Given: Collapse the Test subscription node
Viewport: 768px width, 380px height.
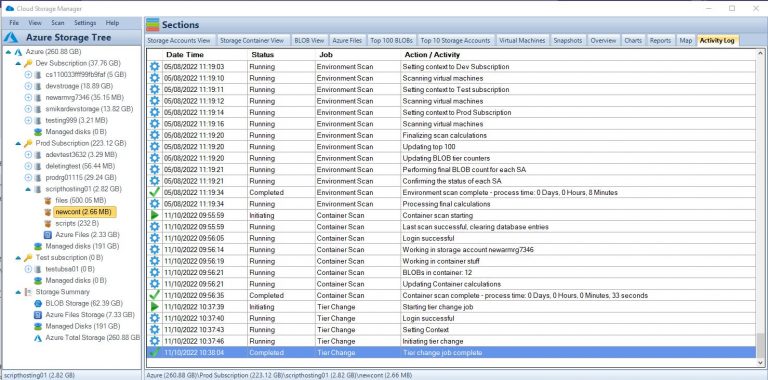Looking at the screenshot, I should (18, 258).
